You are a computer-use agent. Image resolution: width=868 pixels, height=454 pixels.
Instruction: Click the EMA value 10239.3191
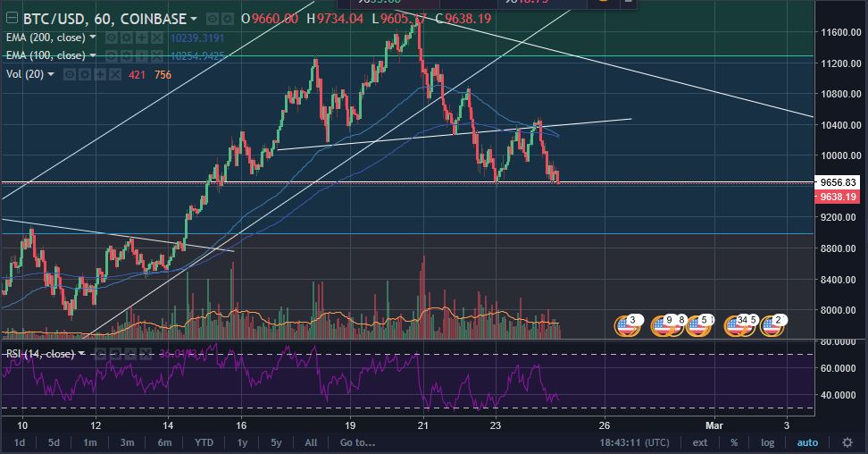pos(197,38)
